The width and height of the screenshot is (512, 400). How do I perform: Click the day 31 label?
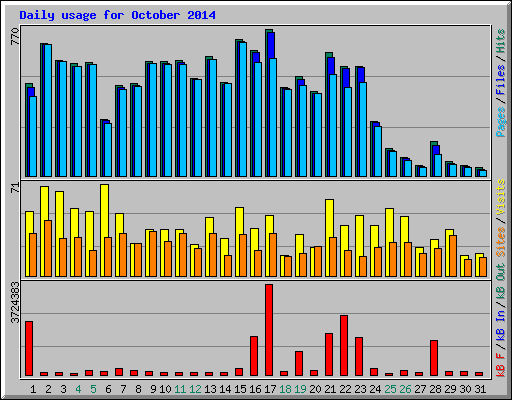pyautogui.click(x=480, y=389)
